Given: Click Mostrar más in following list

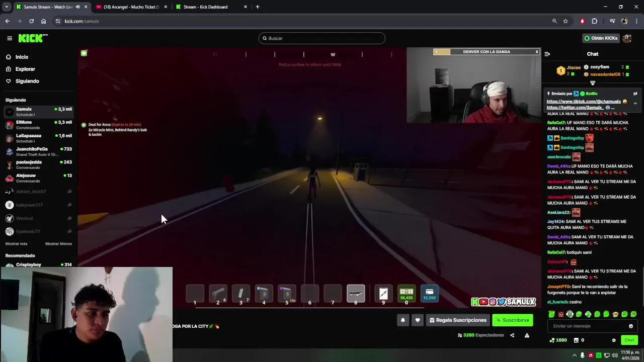Looking at the screenshot, I should point(17,244).
